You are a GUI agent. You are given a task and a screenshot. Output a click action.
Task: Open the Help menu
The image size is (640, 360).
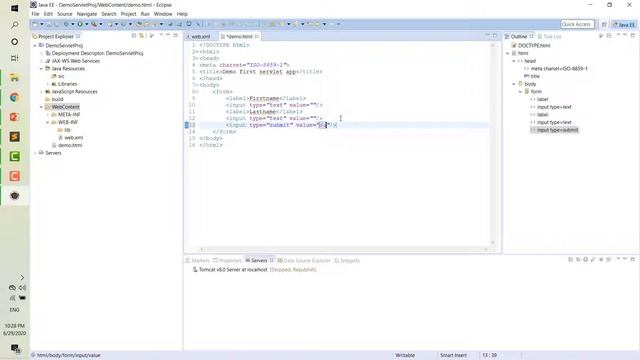point(182,14)
